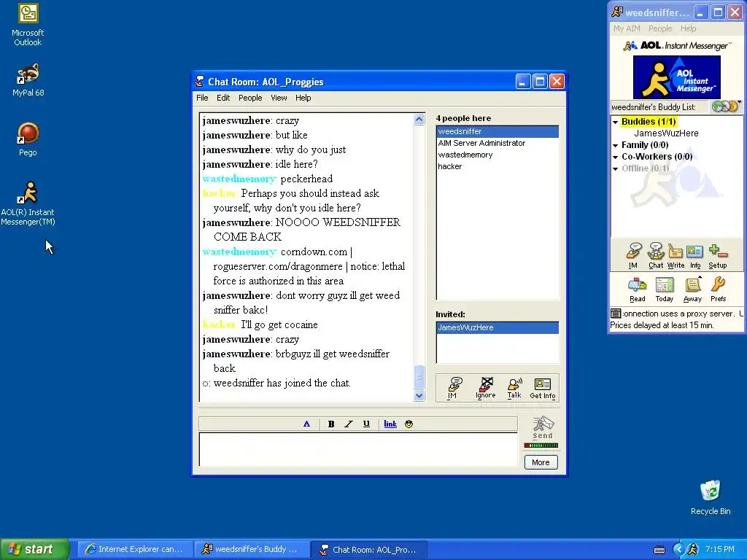
Task: Open the Away message dropdown
Action: point(692,289)
